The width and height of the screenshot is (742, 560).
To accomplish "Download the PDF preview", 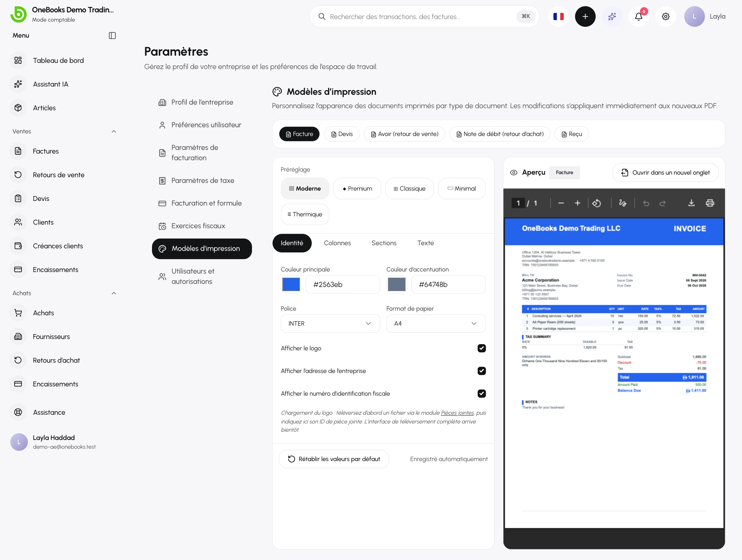I will [x=691, y=203].
